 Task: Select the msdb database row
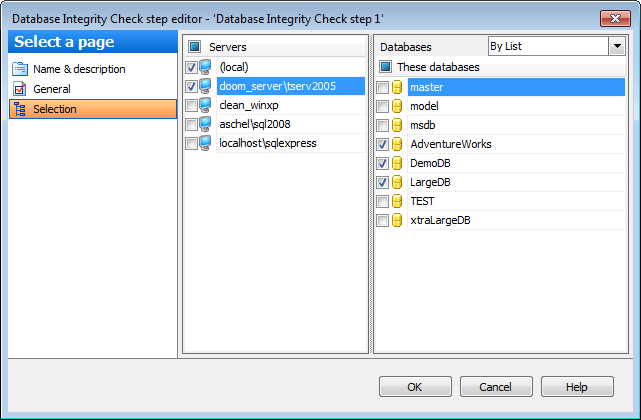(500, 125)
